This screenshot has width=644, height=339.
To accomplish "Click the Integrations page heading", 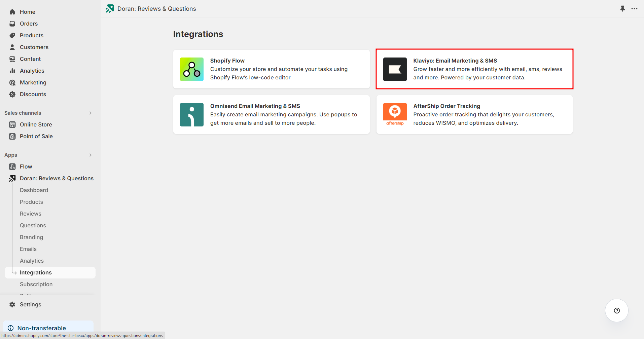I will coord(198,34).
